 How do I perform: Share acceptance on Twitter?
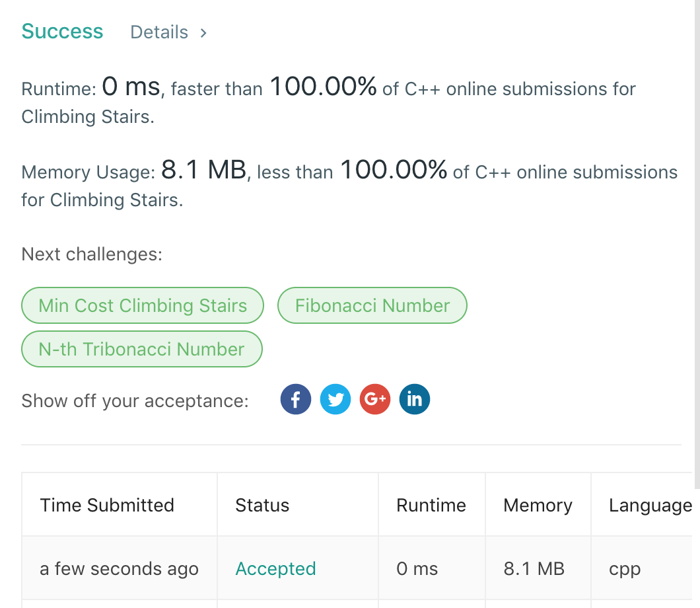coord(335,399)
